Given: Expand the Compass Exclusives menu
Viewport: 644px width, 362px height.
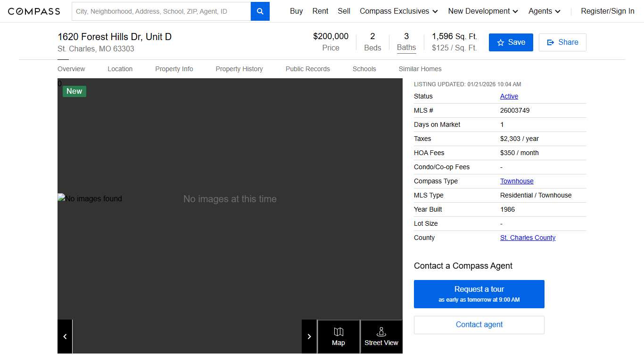Looking at the screenshot, I should tap(398, 11).
